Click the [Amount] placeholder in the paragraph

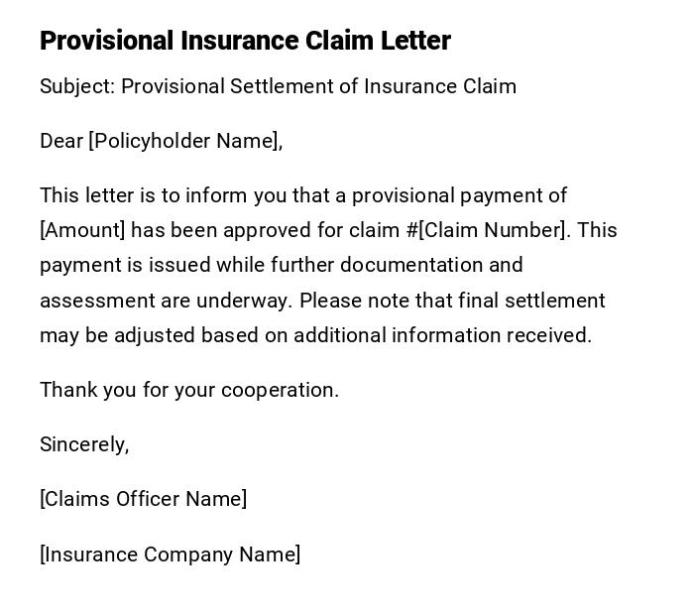coord(82,230)
